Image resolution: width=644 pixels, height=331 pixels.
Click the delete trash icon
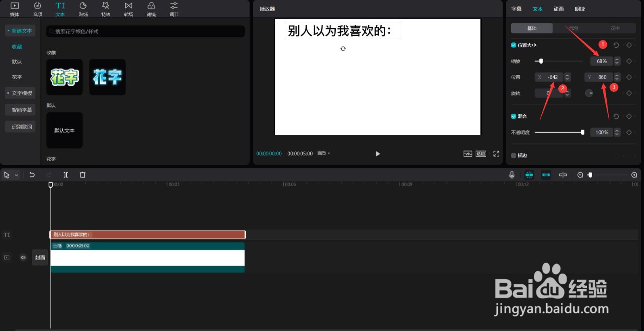83,175
